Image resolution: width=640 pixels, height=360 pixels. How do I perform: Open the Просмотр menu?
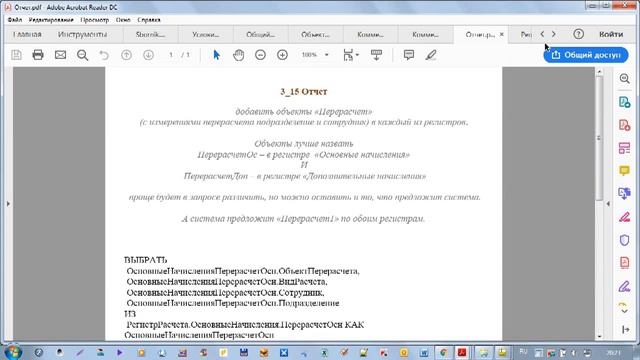tap(95, 20)
